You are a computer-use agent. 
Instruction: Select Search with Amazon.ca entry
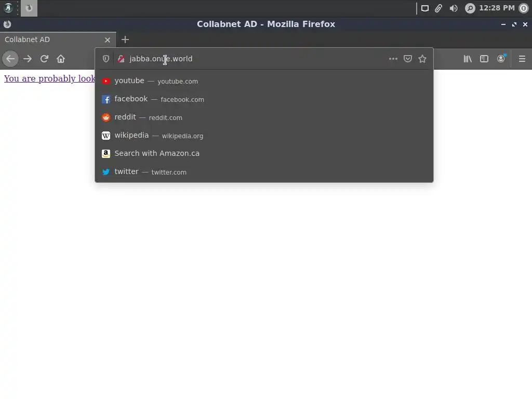[x=264, y=153]
